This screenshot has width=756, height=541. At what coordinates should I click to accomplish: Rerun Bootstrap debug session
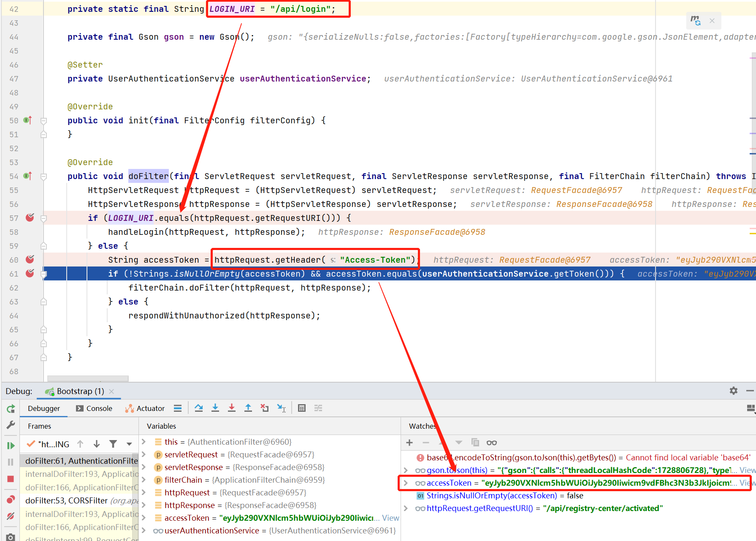[x=11, y=408]
